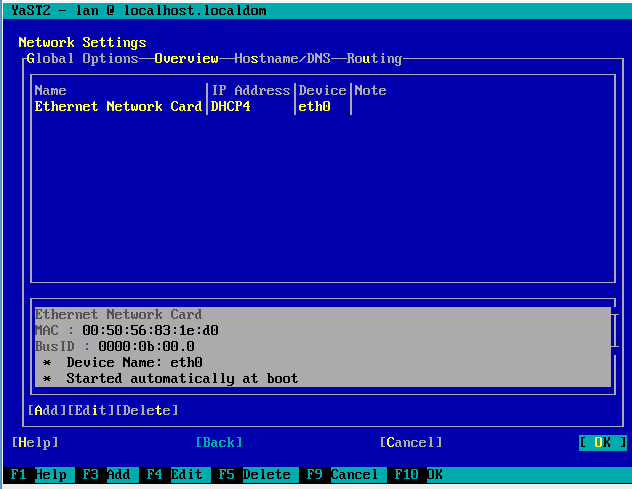Click the BusID 0000:0b:00.0 line
The width and height of the screenshot is (632, 489).
pyautogui.click(x=114, y=346)
